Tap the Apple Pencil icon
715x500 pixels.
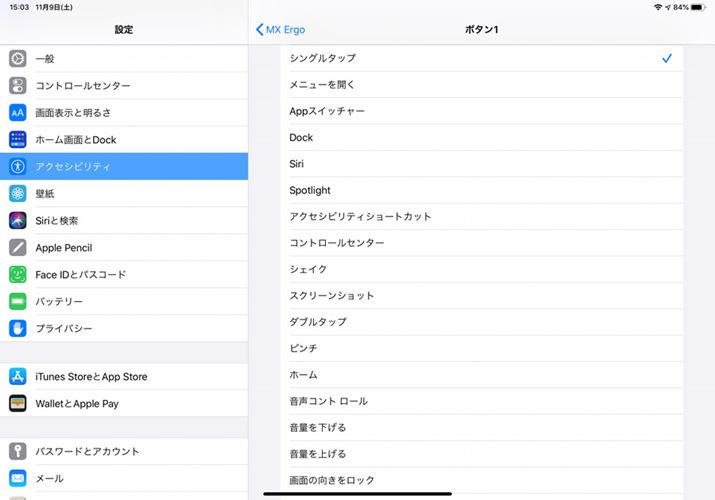point(18,248)
